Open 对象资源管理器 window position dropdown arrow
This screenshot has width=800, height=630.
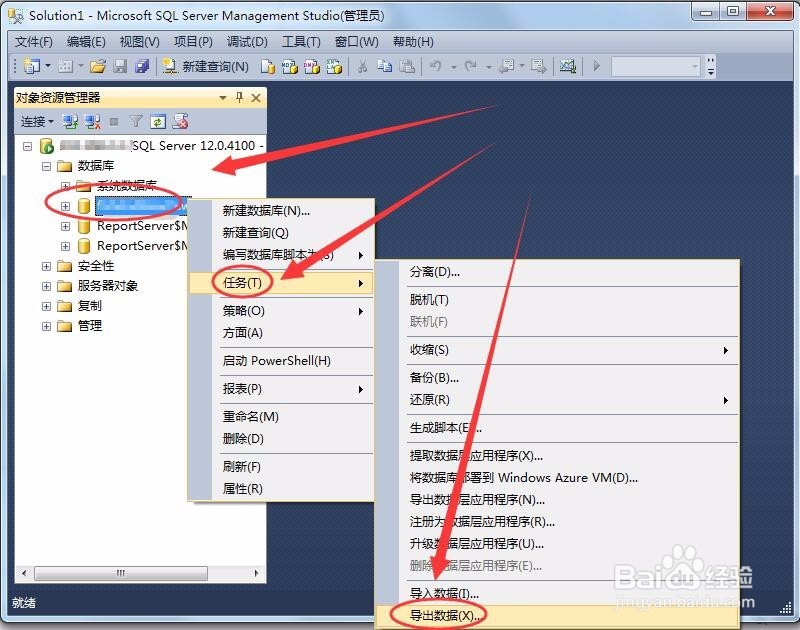click(x=222, y=97)
